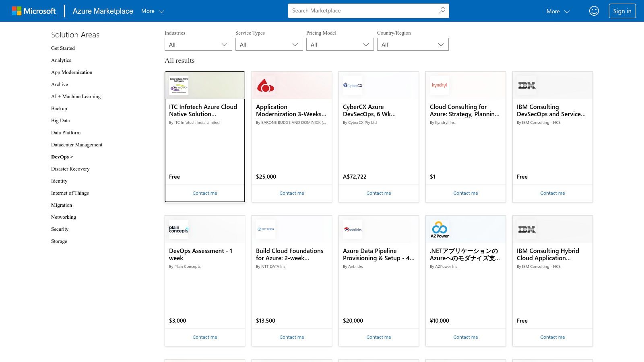The image size is (644, 362).
Task: Click Contact me on DevOps Assessment card
Action: [x=204, y=337]
